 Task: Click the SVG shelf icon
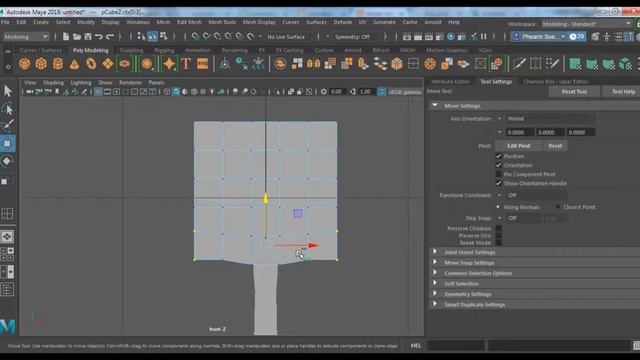click(x=202, y=64)
